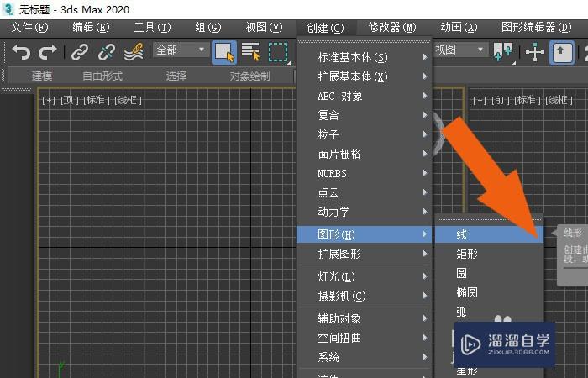Image resolution: width=588 pixels, height=378 pixels.
Task: Click [线框] label in the front viewport
Action: point(559,100)
